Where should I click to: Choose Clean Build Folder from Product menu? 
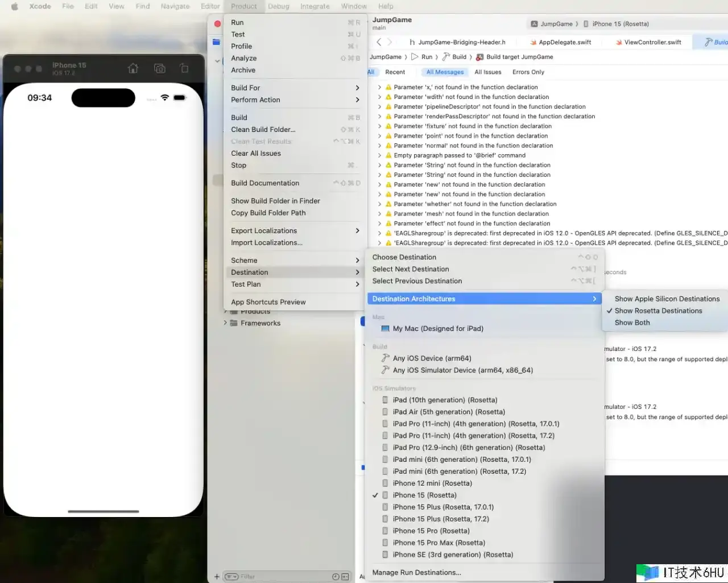point(263,129)
